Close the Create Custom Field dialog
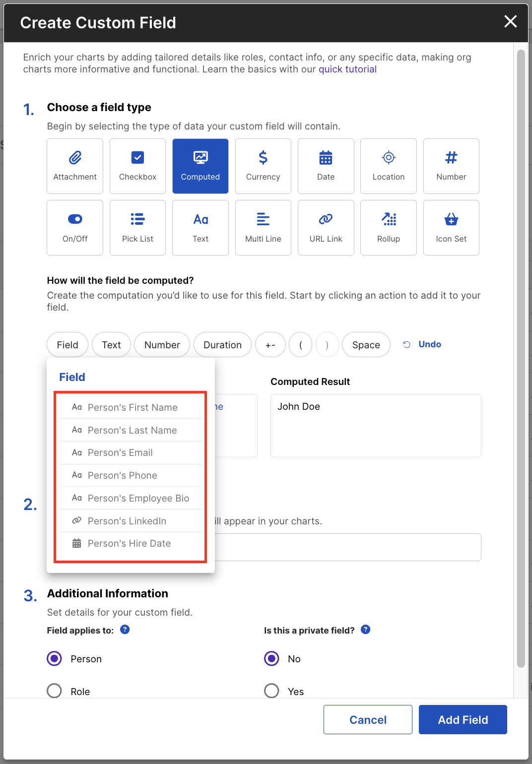 pos(511,21)
